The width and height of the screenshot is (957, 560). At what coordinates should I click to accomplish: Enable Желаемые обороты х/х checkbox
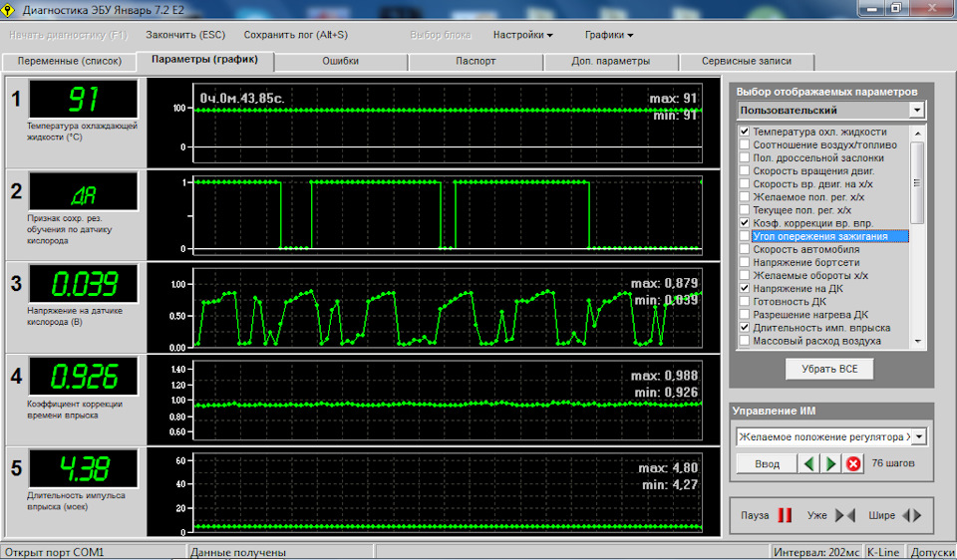click(745, 275)
